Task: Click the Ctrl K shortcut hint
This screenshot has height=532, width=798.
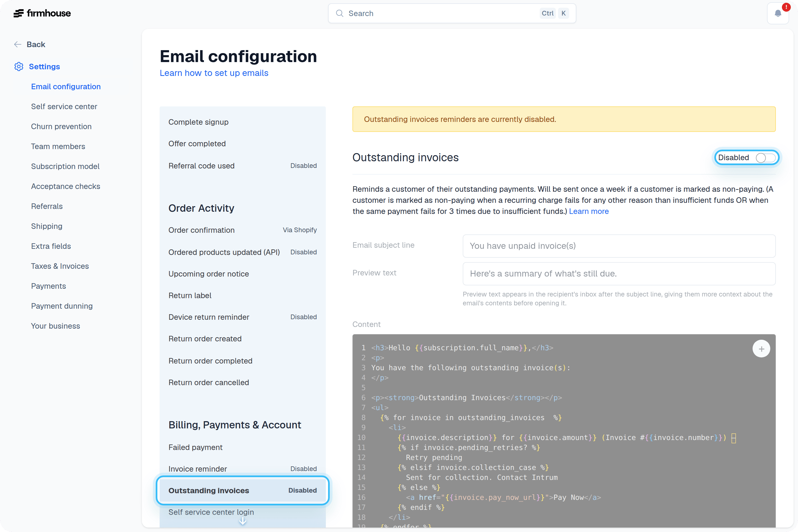Action: tap(554, 13)
